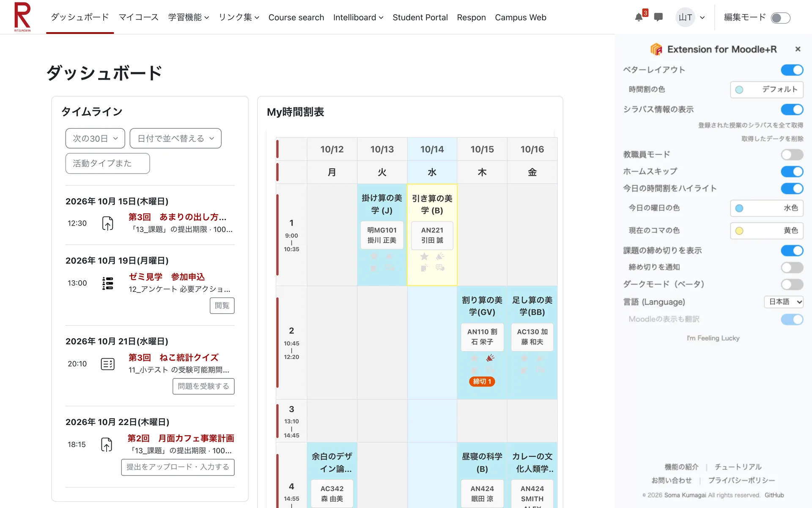Click 問題を受験する button
812x508 pixels.
tap(203, 386)
